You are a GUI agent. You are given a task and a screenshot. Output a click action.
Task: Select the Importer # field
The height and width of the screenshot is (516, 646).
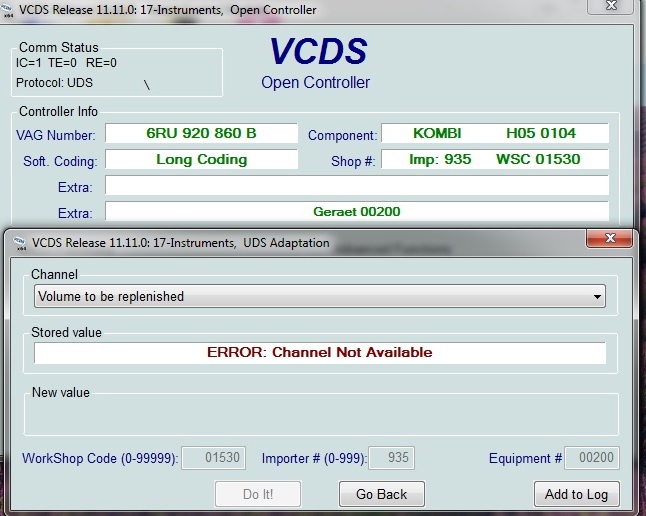coord(392,459)
